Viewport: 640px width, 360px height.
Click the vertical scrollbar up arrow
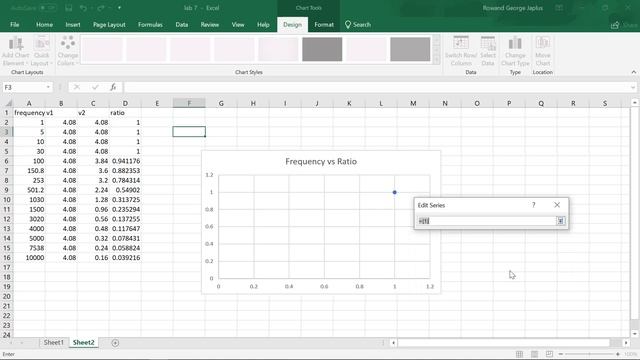(x=635, y=102)
